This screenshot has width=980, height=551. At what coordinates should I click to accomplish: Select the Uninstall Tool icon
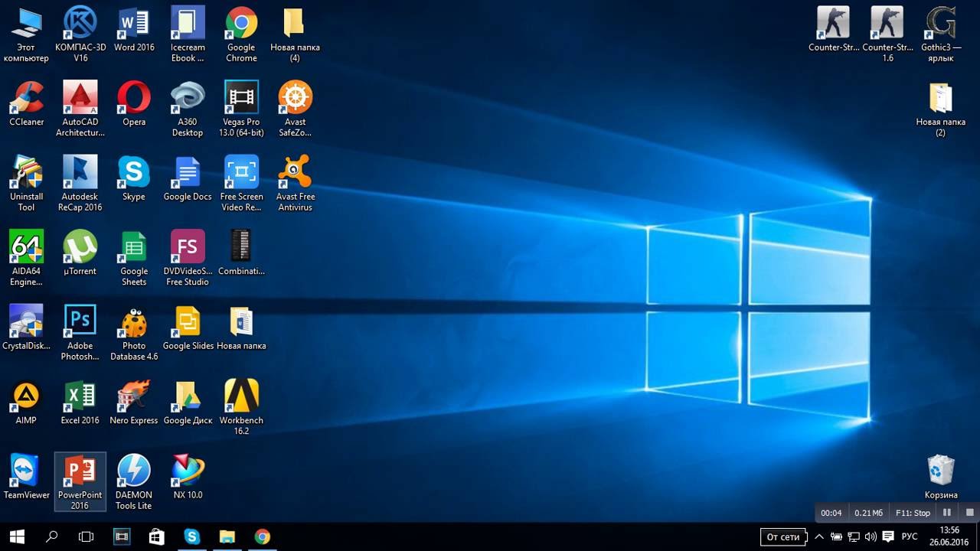pos(26,184)
